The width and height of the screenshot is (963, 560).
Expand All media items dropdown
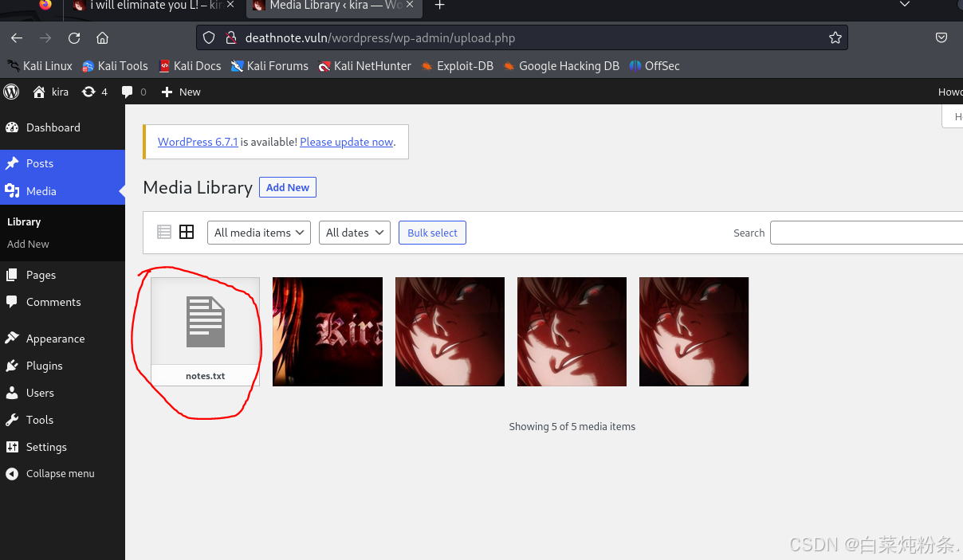click(x=259, y=233)
